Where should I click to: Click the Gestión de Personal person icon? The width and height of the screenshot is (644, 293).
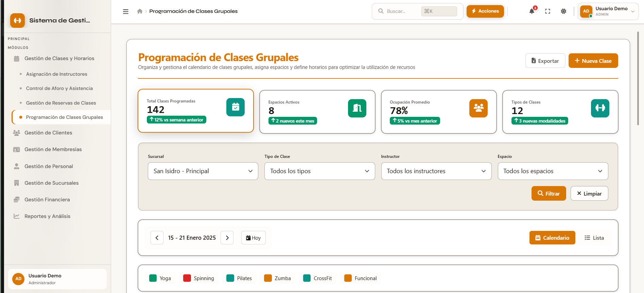click(16, 166)
